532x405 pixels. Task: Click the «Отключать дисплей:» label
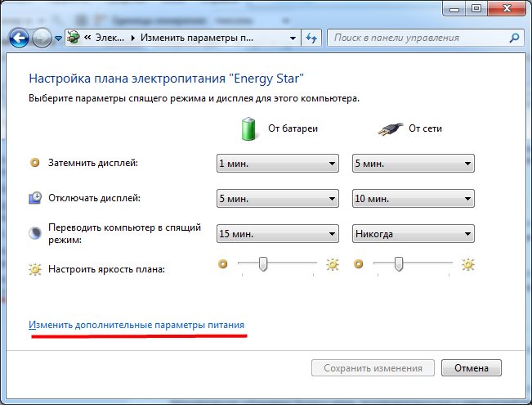coord(94,198)
